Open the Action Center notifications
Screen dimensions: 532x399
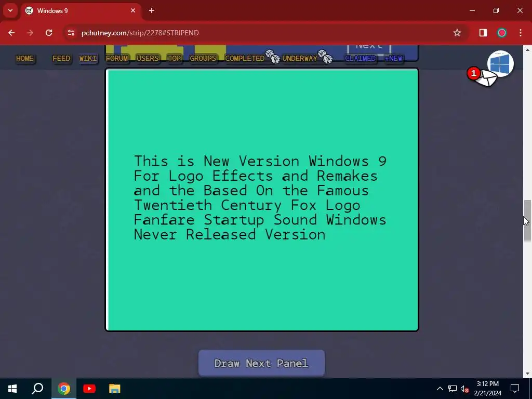click(x=515, y=389)
